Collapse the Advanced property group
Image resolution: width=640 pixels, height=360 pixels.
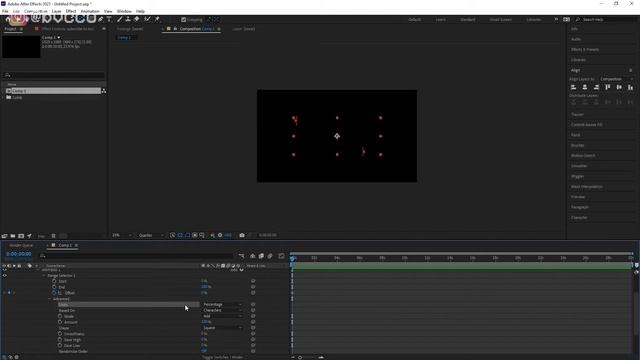click(x=50, y=299)
